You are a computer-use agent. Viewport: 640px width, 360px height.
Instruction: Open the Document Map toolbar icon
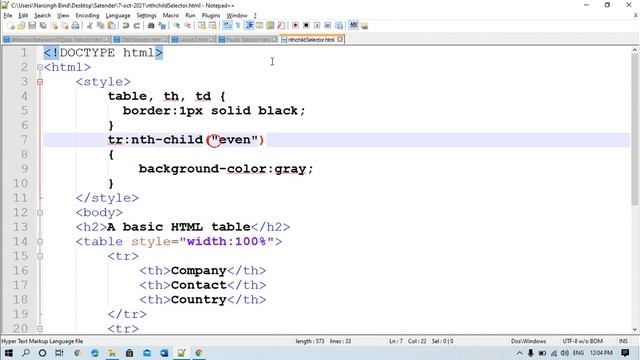270,26
